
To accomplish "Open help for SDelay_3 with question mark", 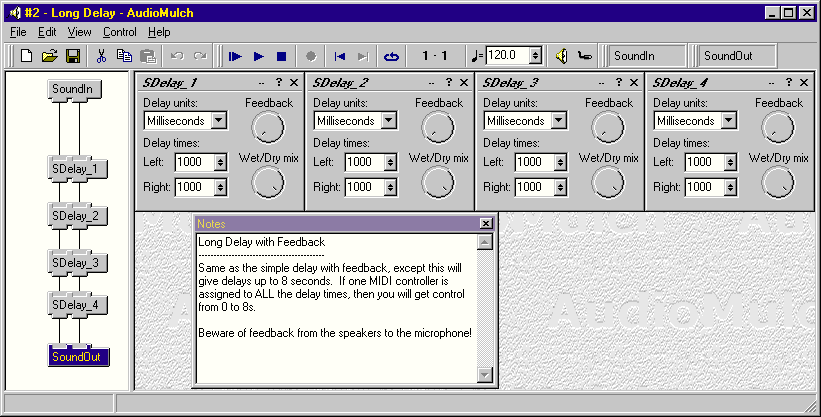I will tap(618, 82).
